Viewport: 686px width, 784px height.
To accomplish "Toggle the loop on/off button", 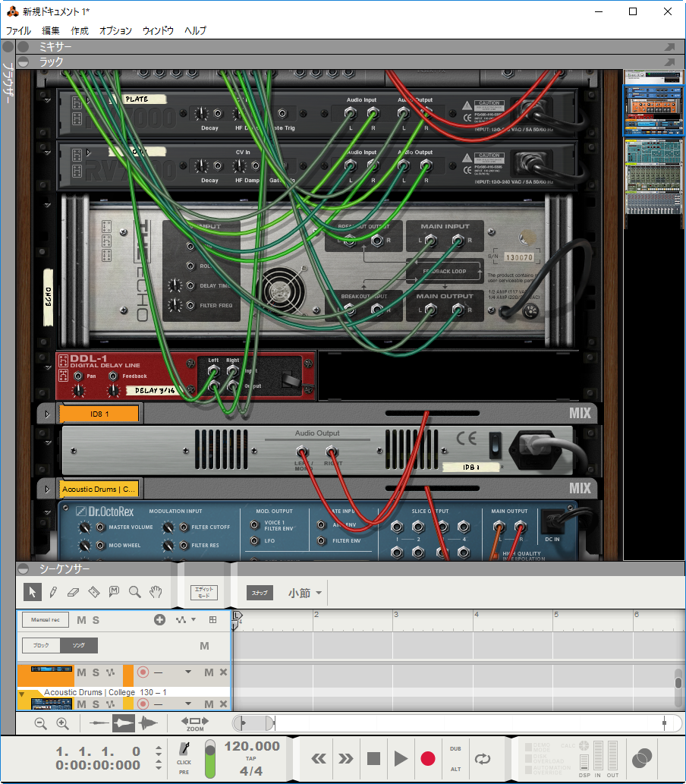I will point(483,759).
